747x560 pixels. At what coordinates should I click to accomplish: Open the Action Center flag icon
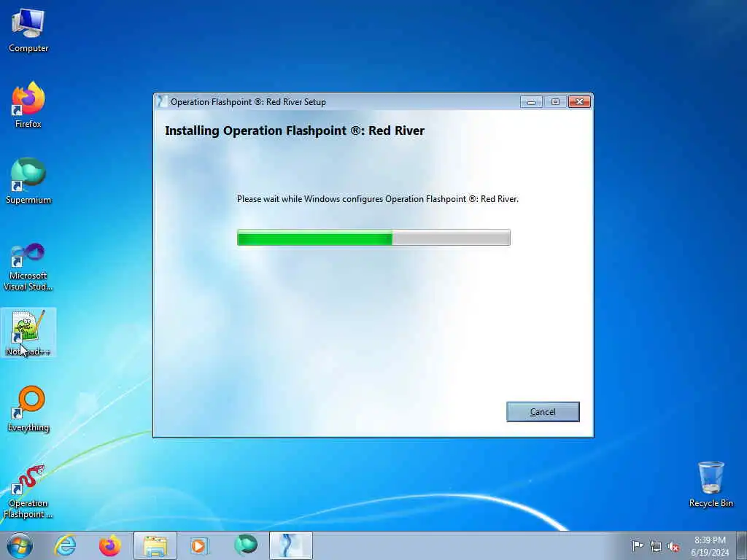click(x=637, y=546)
